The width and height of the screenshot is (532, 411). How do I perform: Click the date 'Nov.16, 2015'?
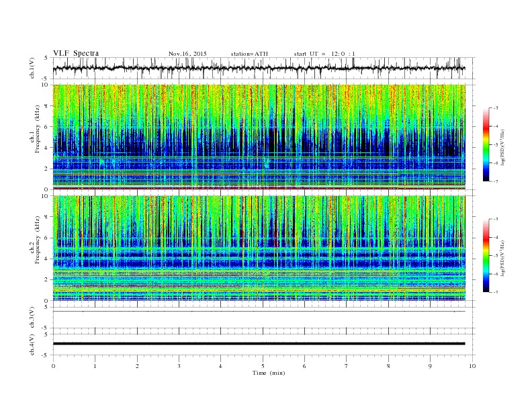[187, 54]
